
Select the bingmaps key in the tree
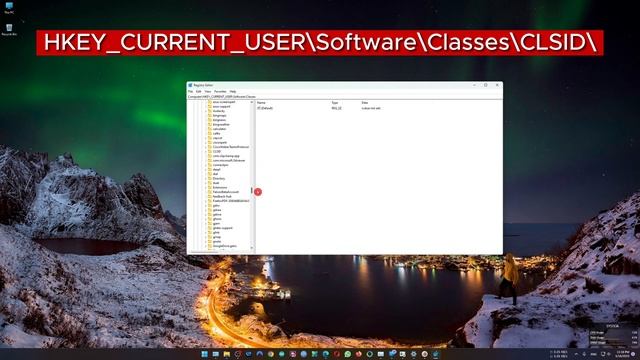(x=220, y=116)
